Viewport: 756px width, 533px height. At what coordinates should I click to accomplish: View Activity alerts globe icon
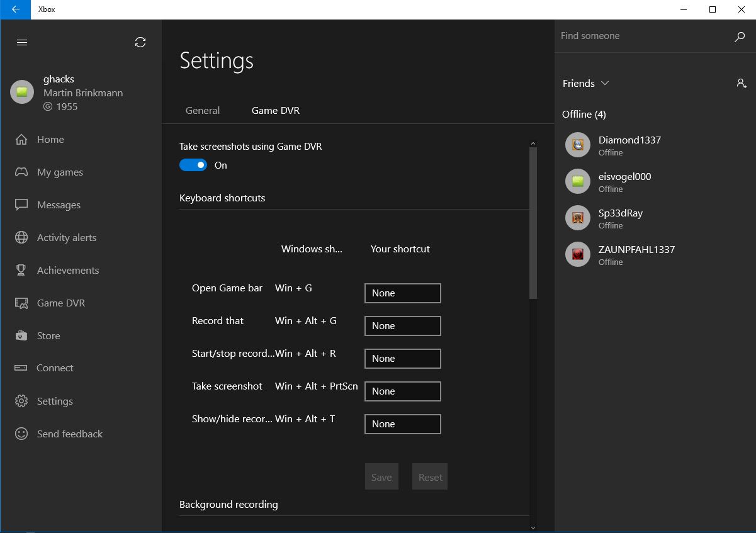(x=21, y=237)
